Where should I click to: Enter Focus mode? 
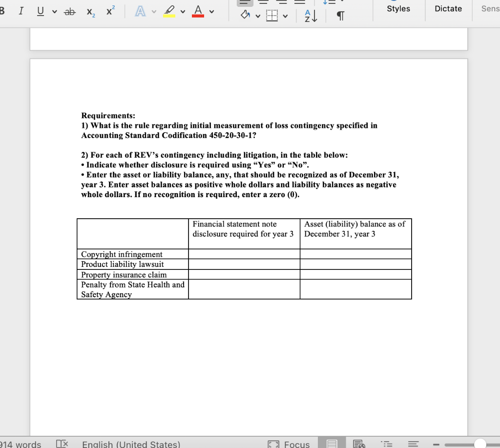coord(289,444)
